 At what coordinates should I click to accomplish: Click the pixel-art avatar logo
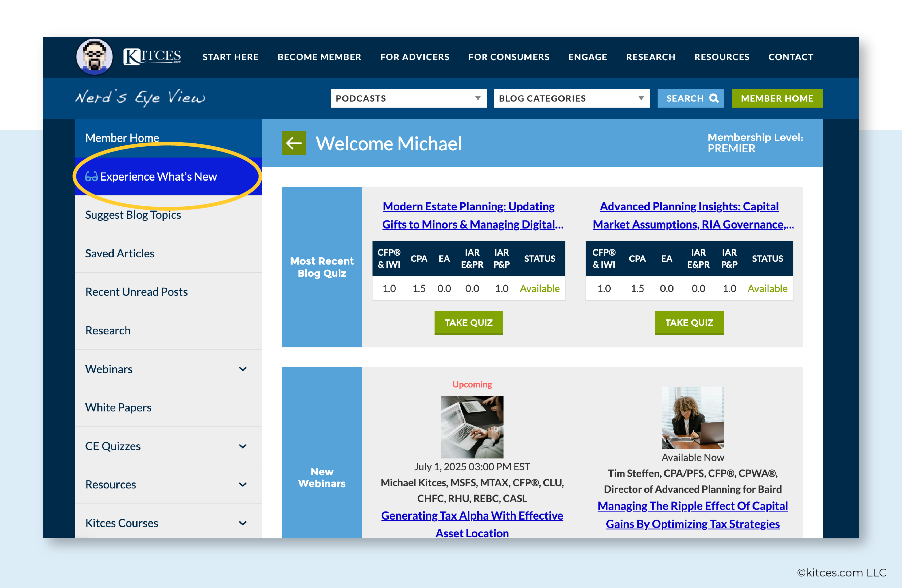point(94,57)
